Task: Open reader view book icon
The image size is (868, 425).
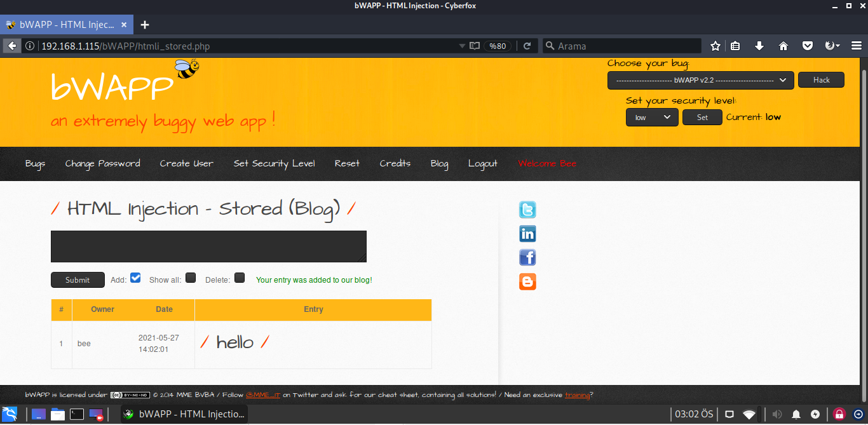Action: [474, 46]
